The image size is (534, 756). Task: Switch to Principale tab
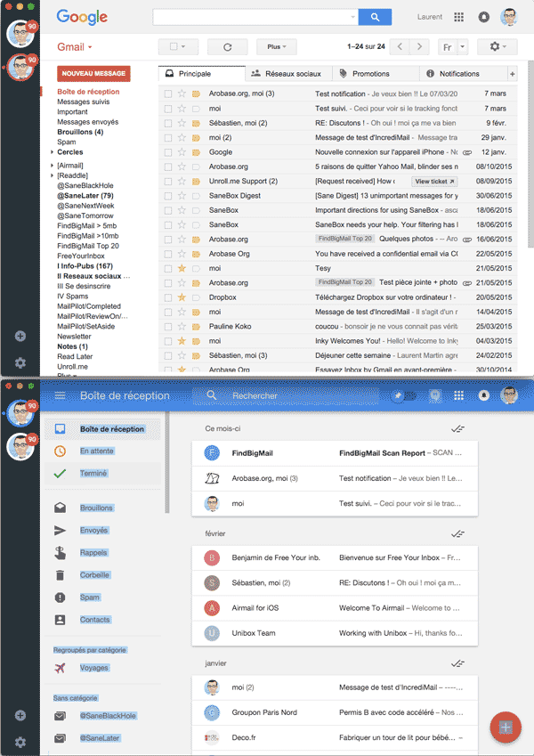point(202,74)
